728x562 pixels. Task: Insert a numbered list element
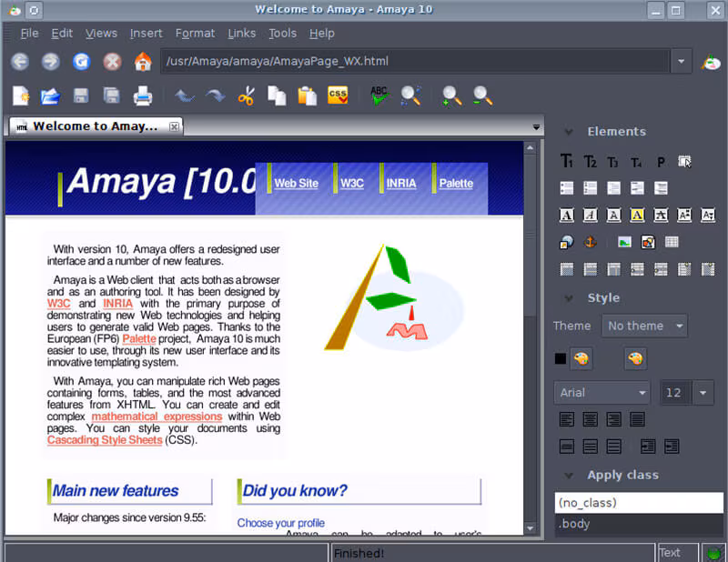590,188
